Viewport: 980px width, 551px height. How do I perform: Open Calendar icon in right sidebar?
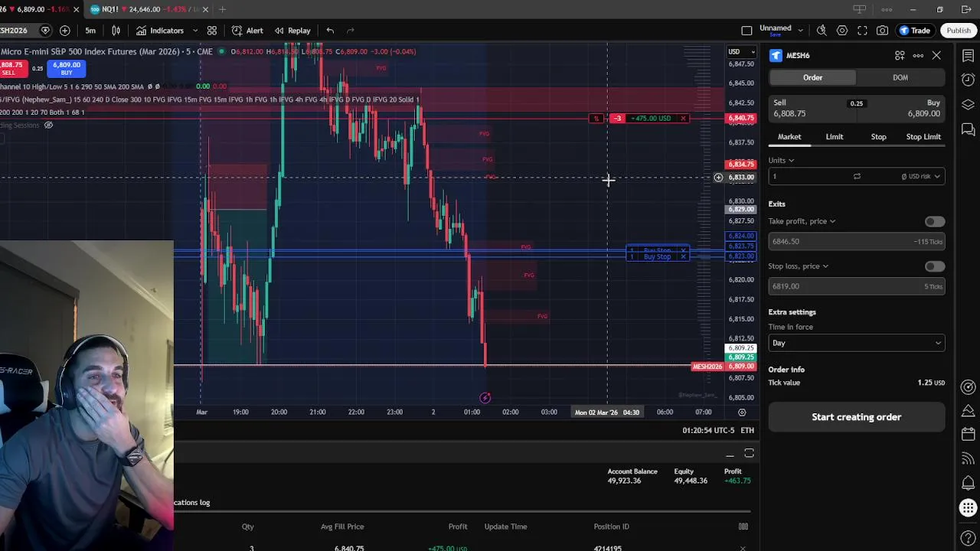click(x=968, y=433)
